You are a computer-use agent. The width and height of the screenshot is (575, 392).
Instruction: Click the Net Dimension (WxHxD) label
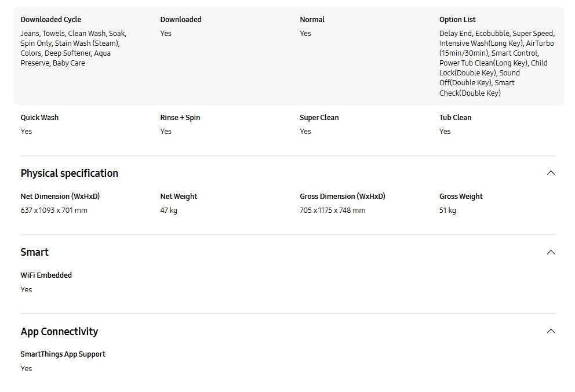point(60,197)
